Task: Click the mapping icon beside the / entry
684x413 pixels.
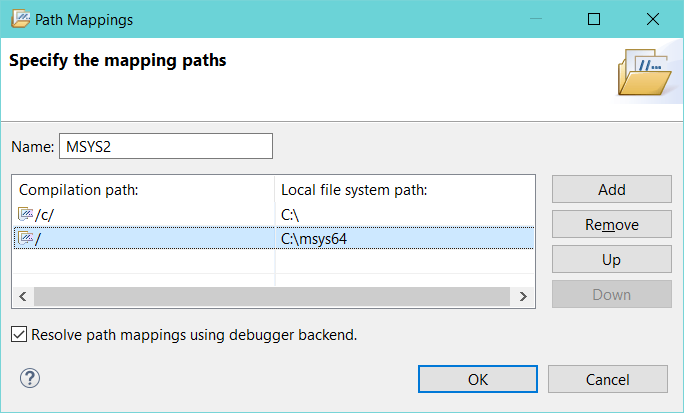Action: coord(26,238)
